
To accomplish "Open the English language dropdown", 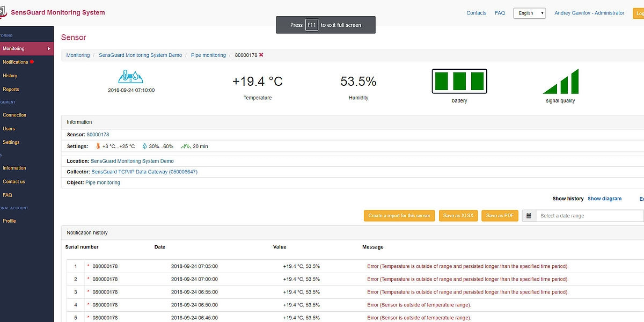I will pos(529,13).
